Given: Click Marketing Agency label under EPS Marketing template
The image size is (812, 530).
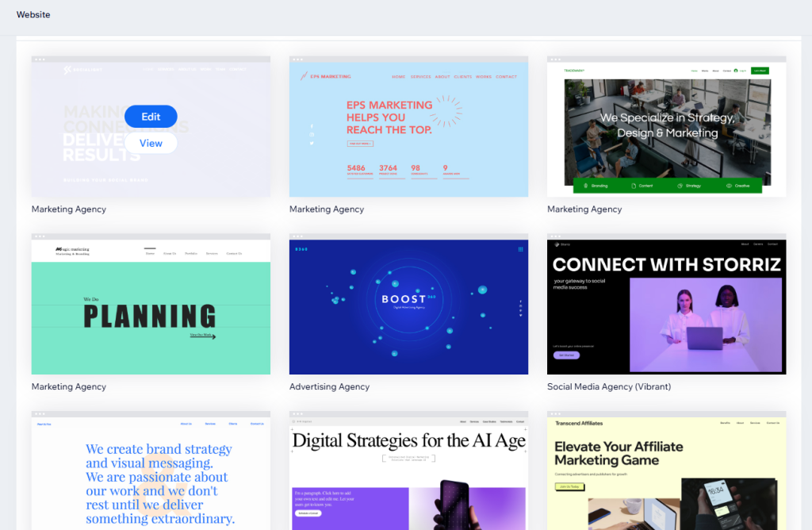Looking at the screenshot, I should click(326, 209).
